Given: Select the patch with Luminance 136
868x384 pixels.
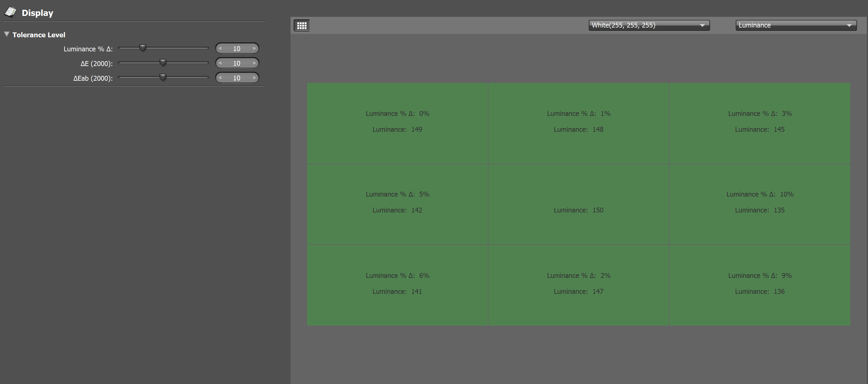Looking at the screenshot, I should pyautogui.click(x=760, y=285).
